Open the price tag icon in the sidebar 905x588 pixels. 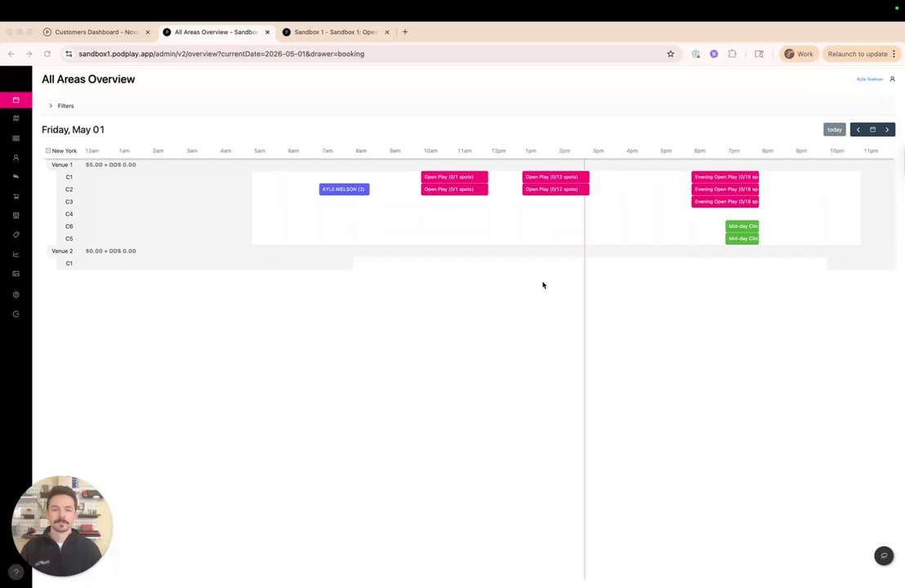click(x=16, y=235)
